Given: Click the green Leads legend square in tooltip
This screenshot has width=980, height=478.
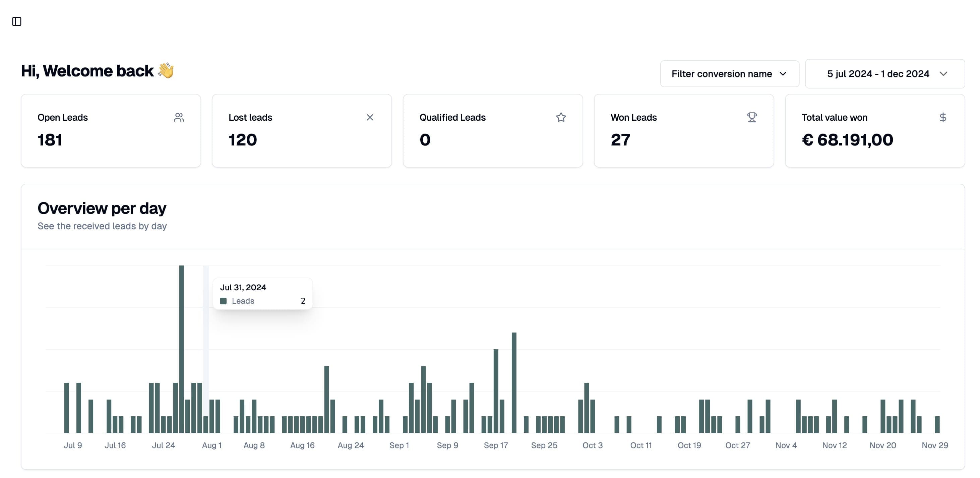Looking at the screenshot, I should (x=223, y=301).
